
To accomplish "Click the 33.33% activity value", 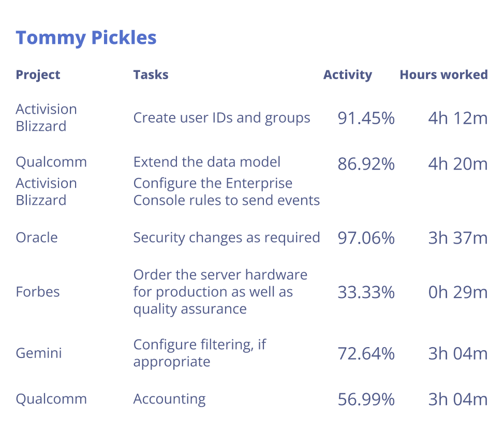I will point(366,292).
